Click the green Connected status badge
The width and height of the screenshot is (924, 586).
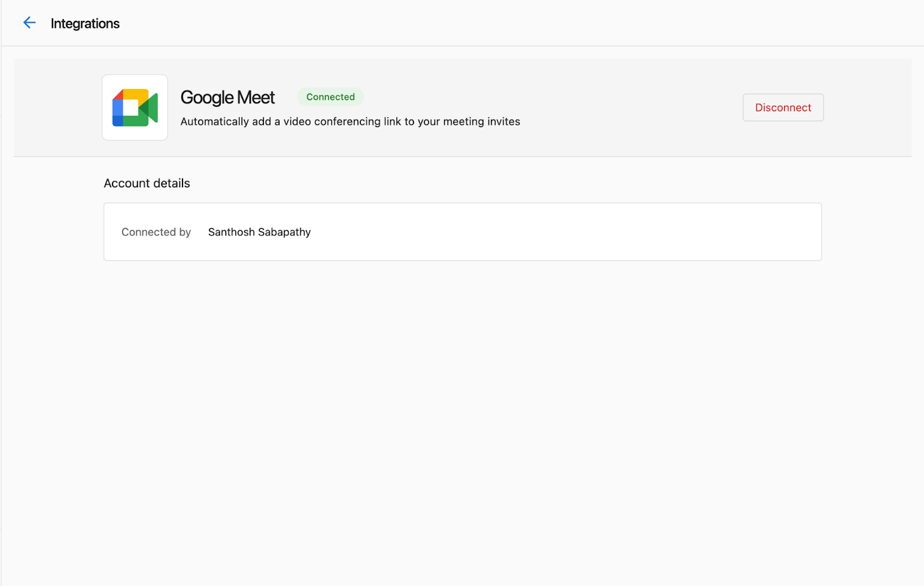[x=330, y=97]
